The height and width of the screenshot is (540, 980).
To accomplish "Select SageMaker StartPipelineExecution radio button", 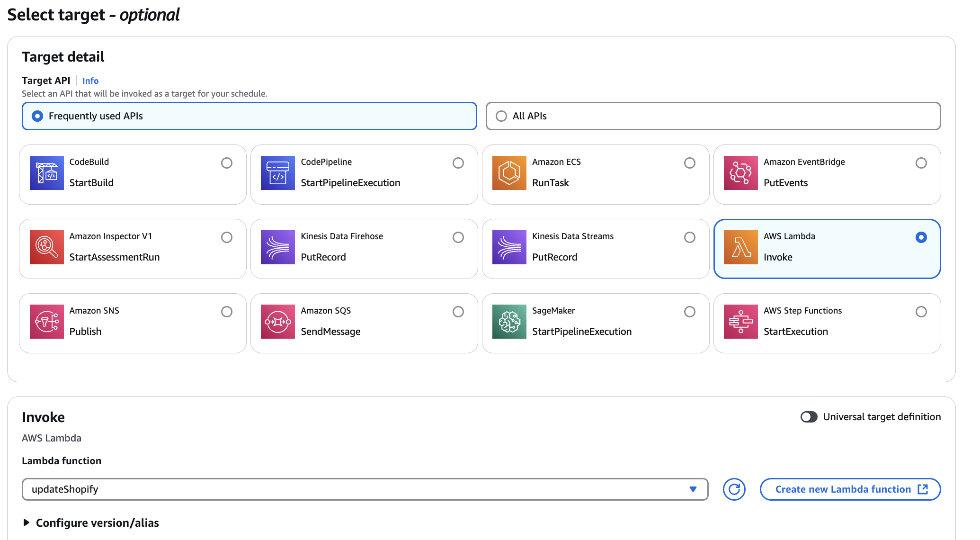I will 690,312.
